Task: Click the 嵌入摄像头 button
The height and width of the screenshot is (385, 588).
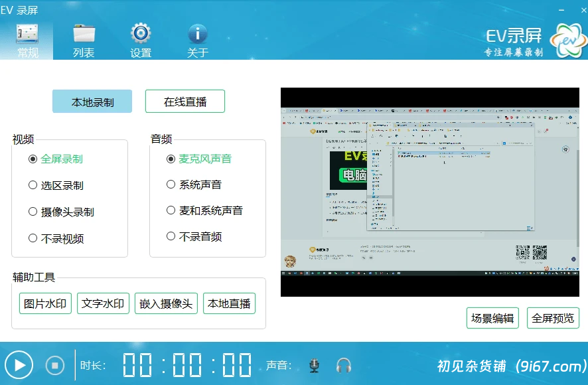Action: (x=166, y=303)
